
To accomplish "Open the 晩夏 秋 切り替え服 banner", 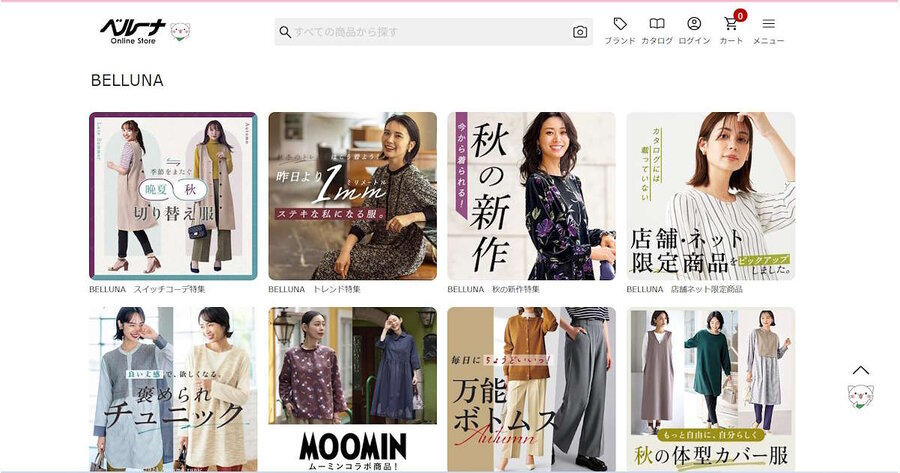I will click(173, 196).
